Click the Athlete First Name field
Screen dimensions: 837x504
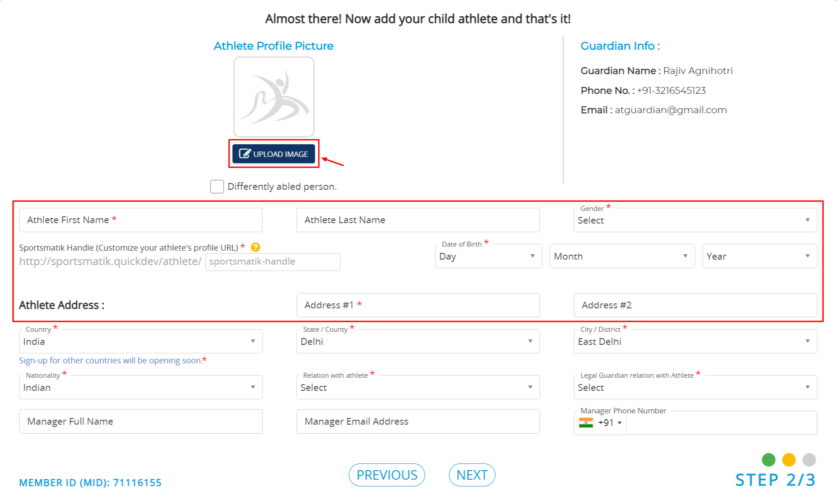pyautogui.click(x=141, y=220)
